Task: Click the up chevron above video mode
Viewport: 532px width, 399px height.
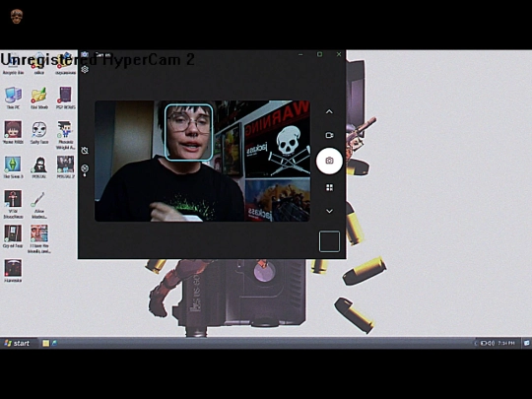Action: click(x=329, y=111)
